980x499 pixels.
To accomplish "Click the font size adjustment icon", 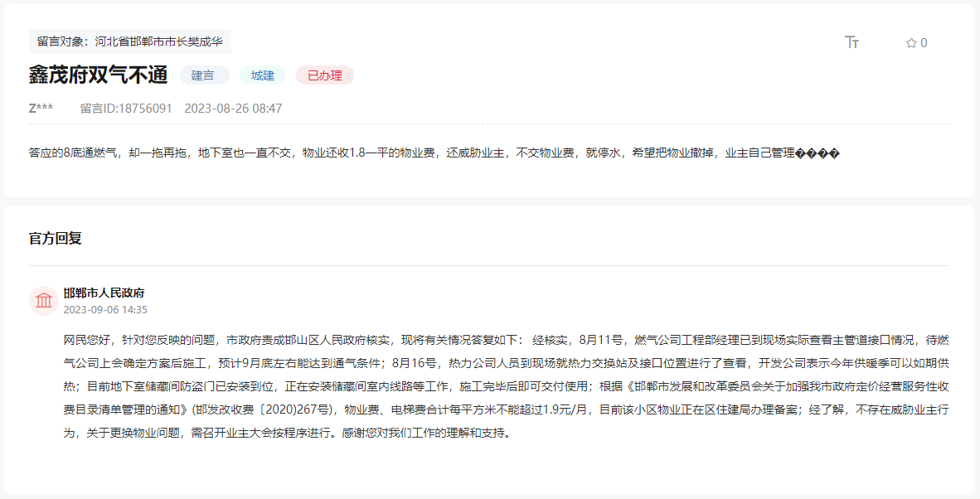I will [x=851, y=41].
